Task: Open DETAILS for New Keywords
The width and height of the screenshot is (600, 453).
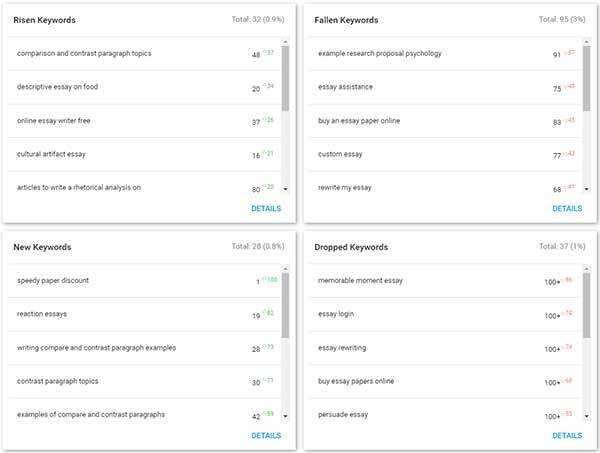Action: click(x=265, y=436)
